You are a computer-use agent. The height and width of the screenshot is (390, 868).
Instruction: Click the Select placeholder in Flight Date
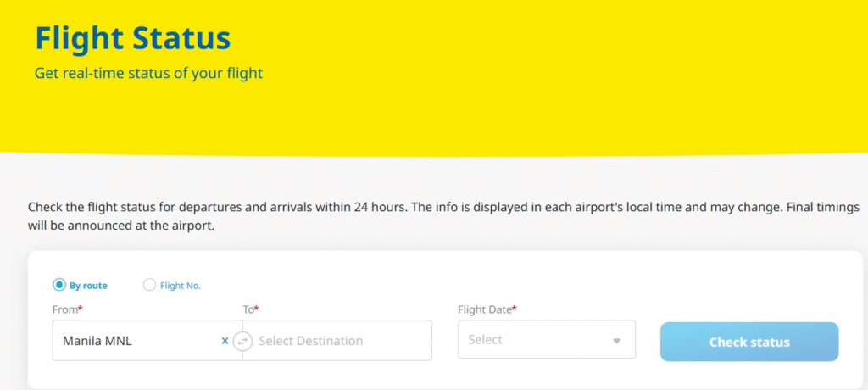pyautogui.click(x=485, y=340)
